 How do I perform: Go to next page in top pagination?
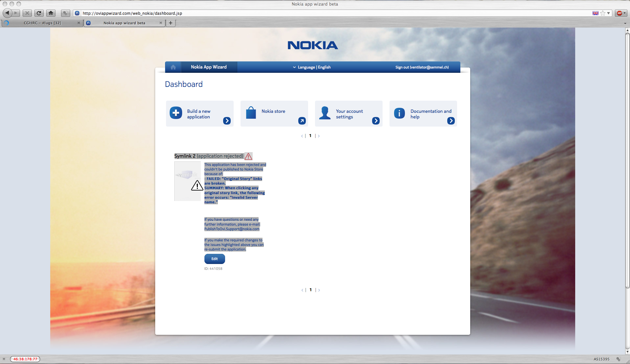[319, 136]
